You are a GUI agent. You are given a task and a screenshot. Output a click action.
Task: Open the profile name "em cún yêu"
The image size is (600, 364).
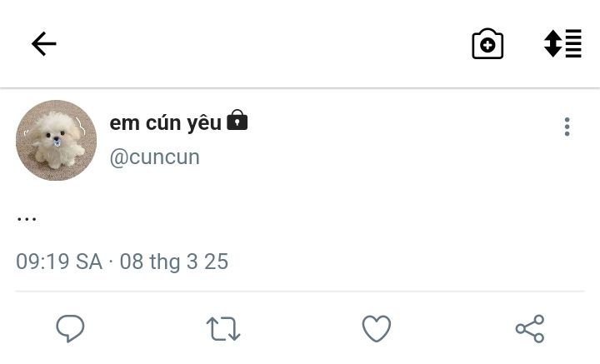pos(165,122)
